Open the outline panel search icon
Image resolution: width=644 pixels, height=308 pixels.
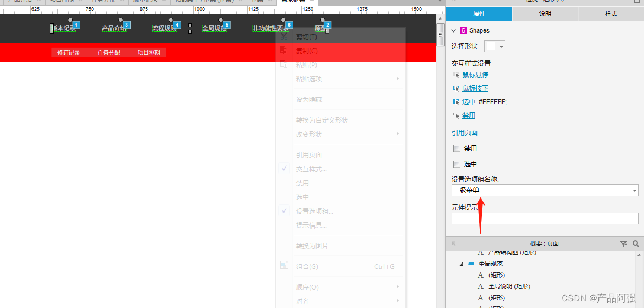tap(636, 244)
